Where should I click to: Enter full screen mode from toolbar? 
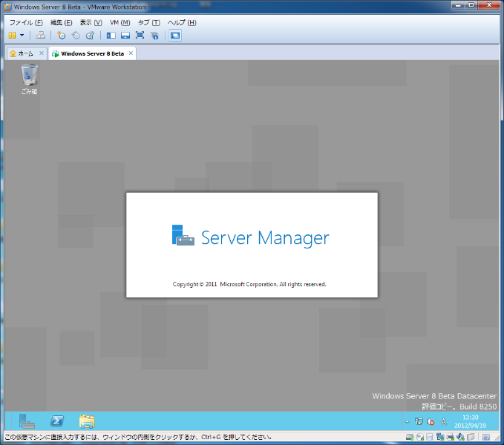[140, 35]
